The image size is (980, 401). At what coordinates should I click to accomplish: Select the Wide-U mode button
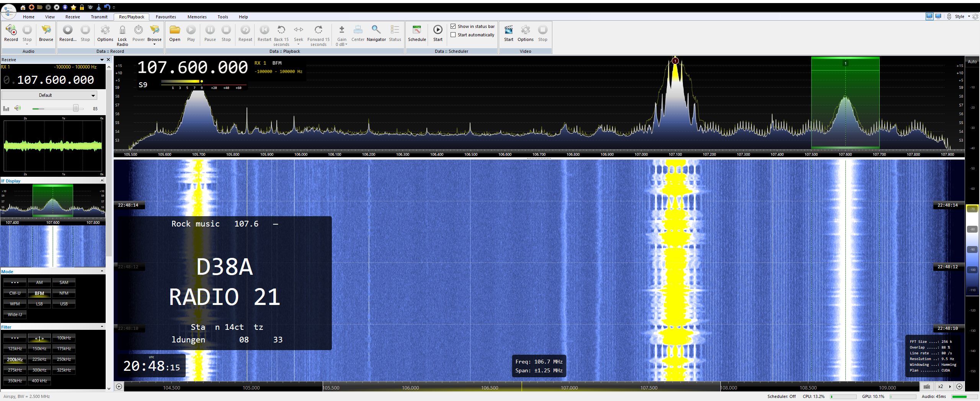click(15, 315)
